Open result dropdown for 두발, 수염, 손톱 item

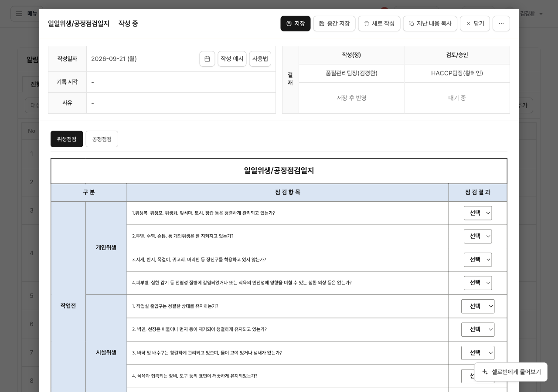click(x=478, y=237)
